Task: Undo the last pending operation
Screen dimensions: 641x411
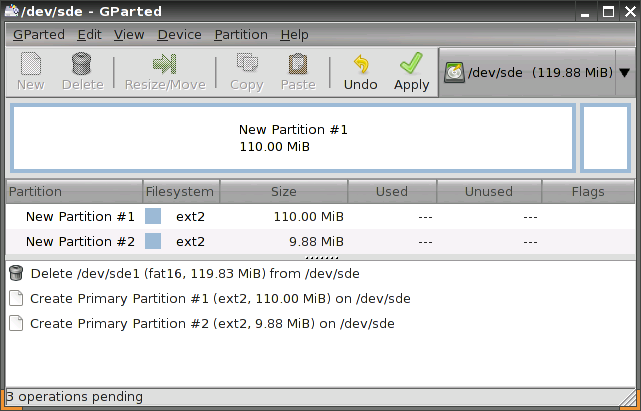Action: [x=360, y=66]
